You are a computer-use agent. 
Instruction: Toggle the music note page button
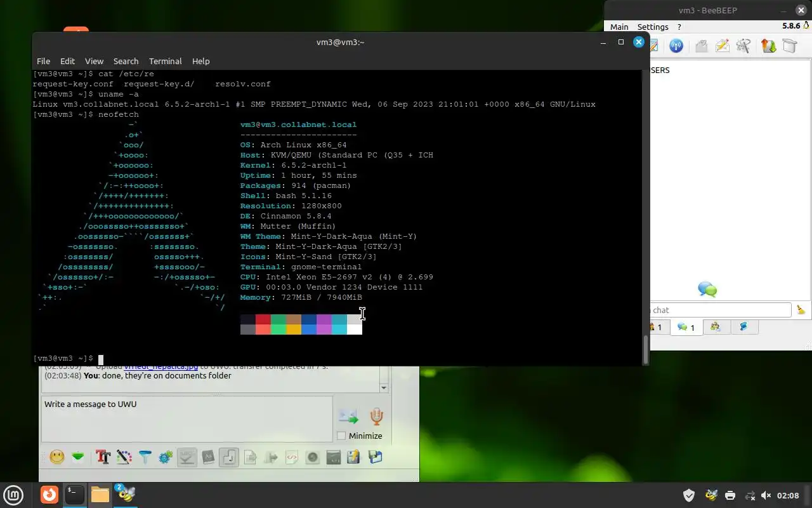pos(229,457)
